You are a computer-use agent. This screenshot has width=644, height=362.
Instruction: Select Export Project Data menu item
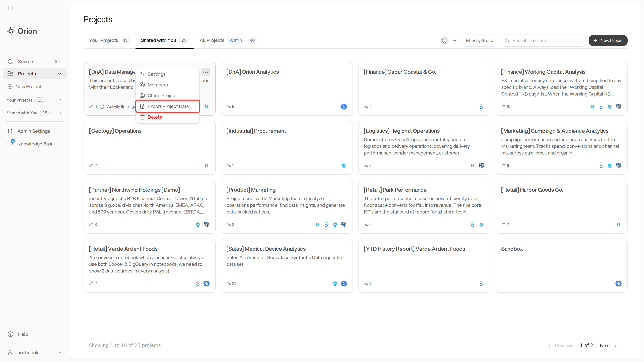coord(168,106)
